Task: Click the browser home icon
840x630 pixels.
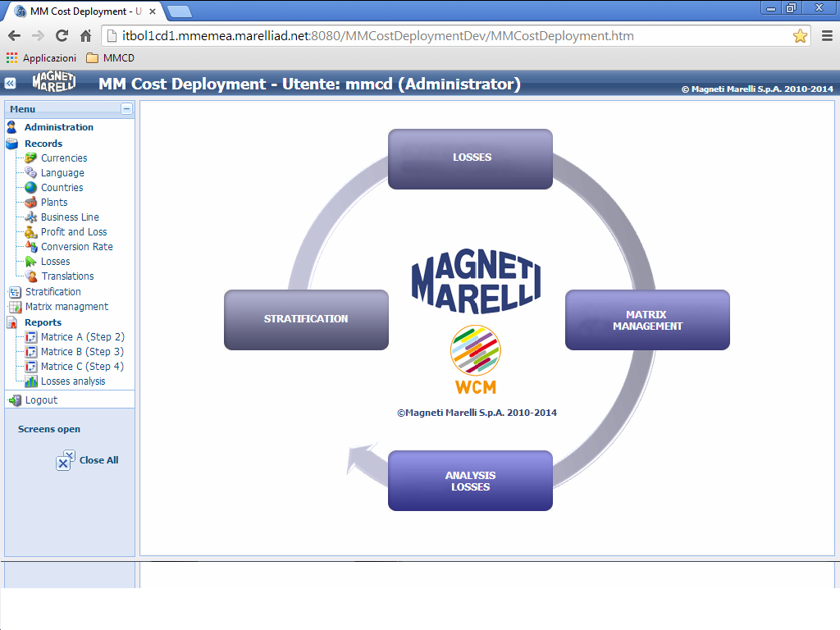Action: (x=85, y=36)
